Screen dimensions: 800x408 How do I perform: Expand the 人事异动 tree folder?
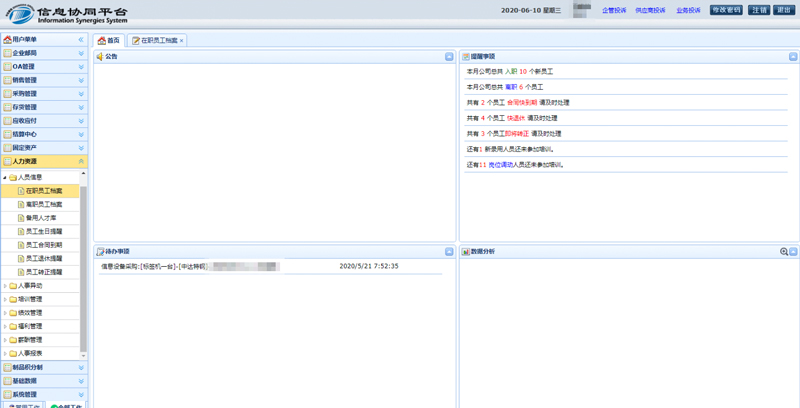coord(5,286)
